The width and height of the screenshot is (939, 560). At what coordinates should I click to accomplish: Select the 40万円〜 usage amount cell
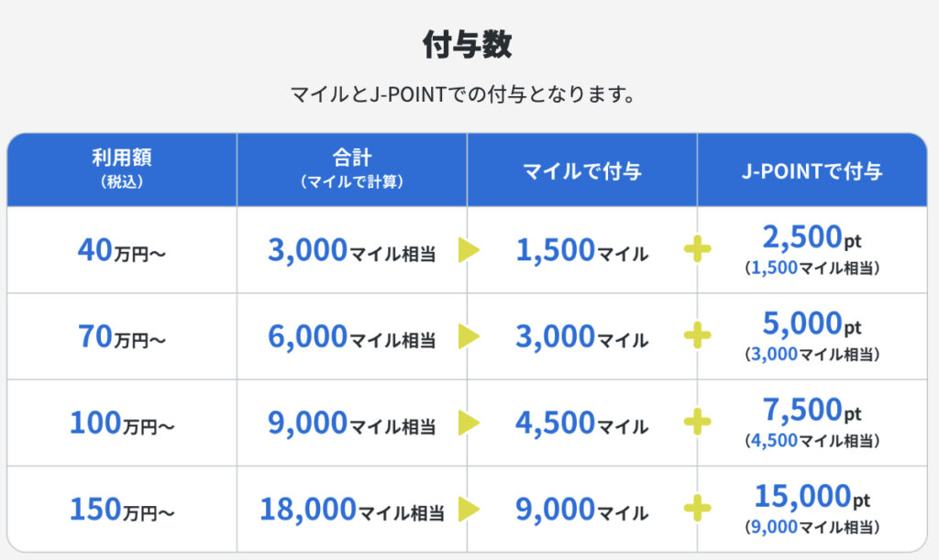pyautogui.click(x=122, y=250)
